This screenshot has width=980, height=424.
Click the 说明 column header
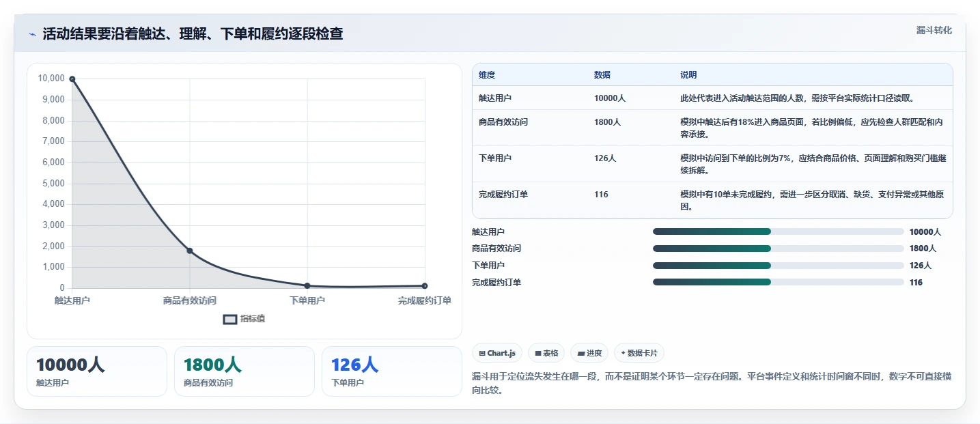pyautogui.click(x=688, y=74)
